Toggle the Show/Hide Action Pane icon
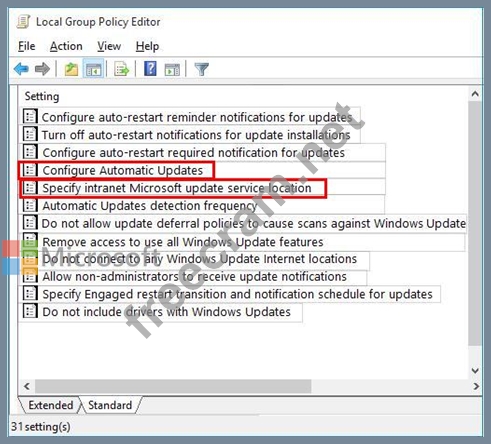Image resolution: width=491 pixels, height=444 pixels. (x=172, y=70)
